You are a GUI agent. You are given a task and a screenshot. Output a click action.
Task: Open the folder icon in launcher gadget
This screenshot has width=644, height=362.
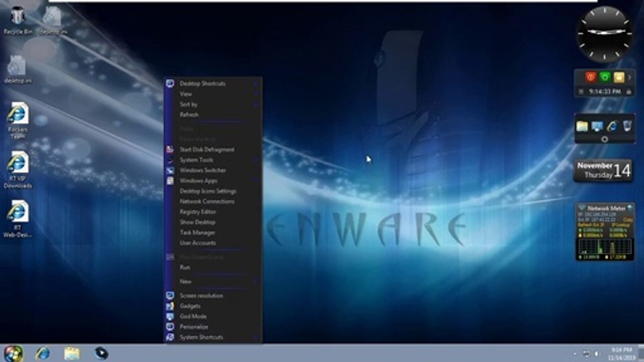click(582, 126)
